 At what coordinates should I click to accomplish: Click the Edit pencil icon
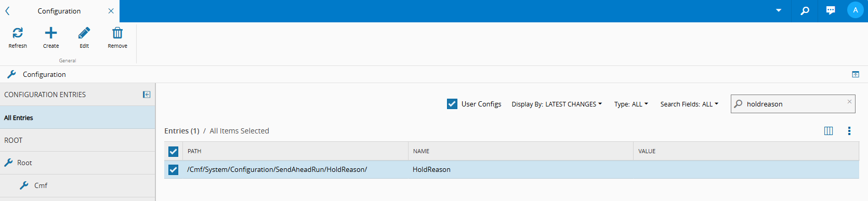click(x=84, y=33)
